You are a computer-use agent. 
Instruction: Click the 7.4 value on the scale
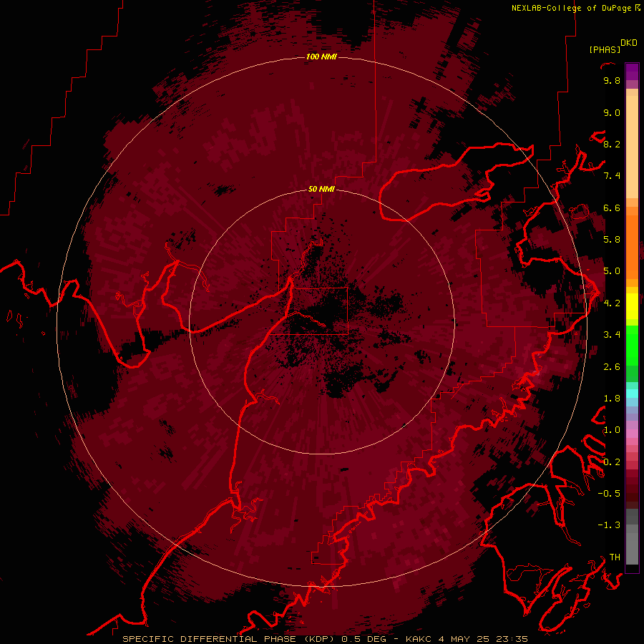612,176
